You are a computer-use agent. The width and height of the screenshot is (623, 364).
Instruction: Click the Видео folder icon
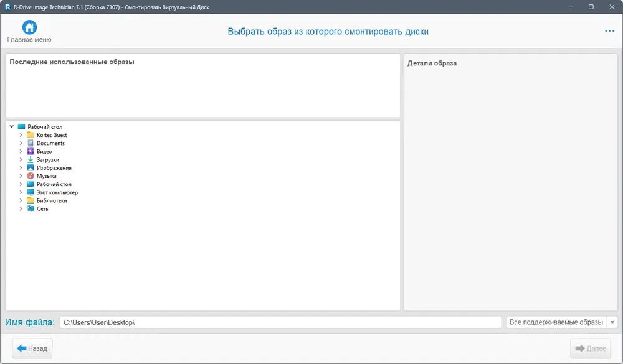pos(30,151)
